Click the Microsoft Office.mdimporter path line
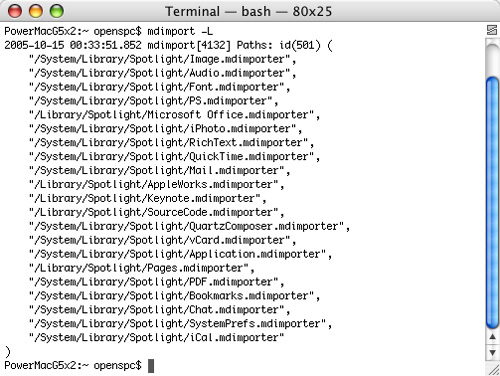Viewport: 500px width, 376px height. (174, 115)
